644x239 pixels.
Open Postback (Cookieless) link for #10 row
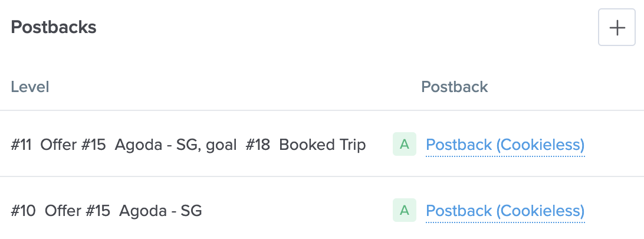point(505,211)
